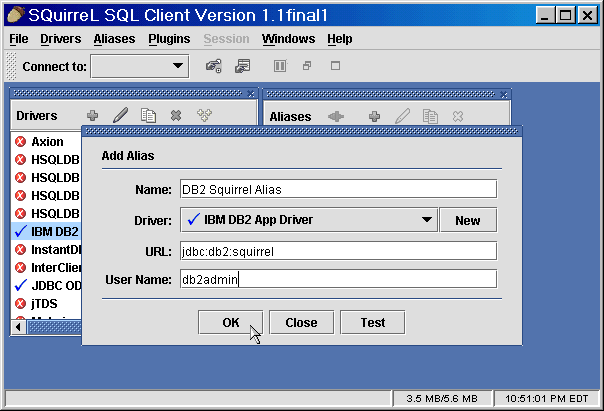Click the New driver button
The height and width of the screenshot is (411, 604).
pos(468,220)
